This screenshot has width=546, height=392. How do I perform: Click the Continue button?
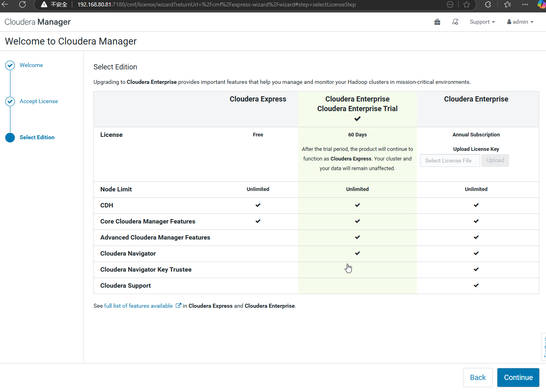[518, 378]
